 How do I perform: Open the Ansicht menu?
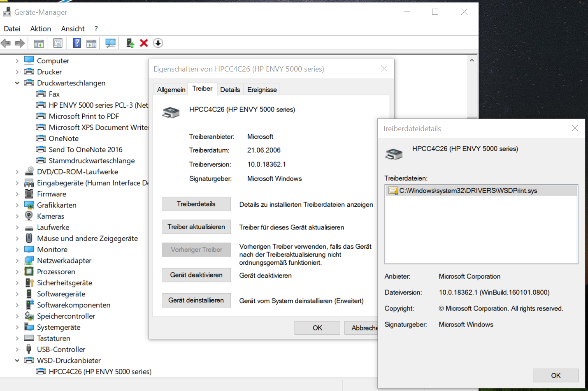(x=73, y=29)
